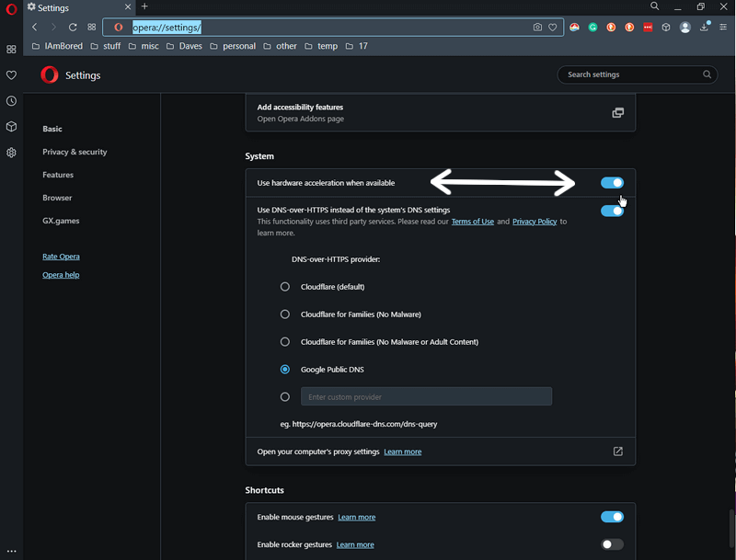Open History clock icon in sidebar
This screenshot has height=560, width=736.
(x=11, y=101)
